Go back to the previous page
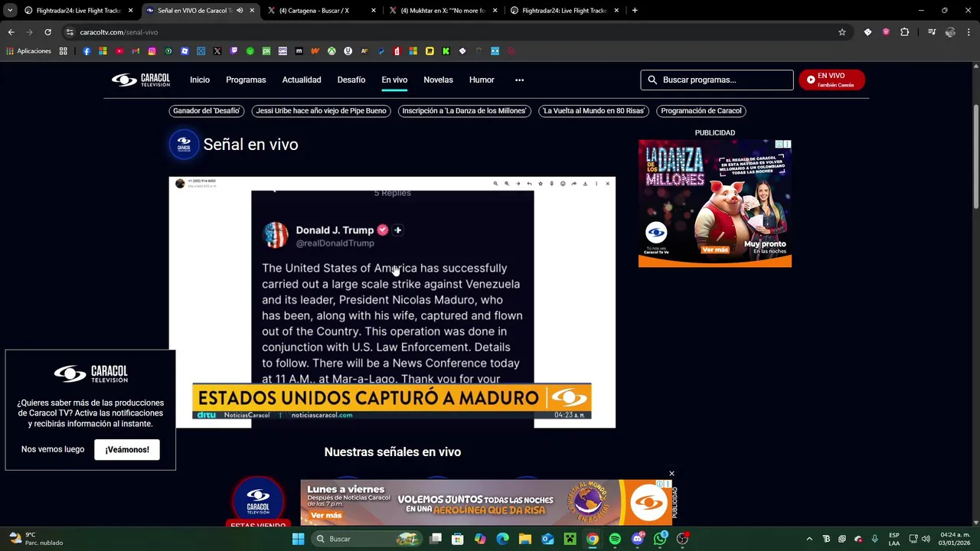This screenshot has height=551, width=980. click(11, 32)
